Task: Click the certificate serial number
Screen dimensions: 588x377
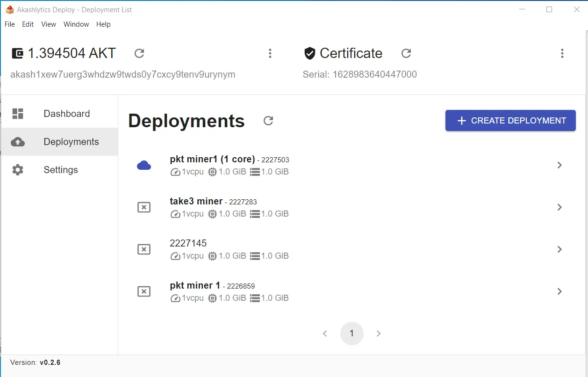Action: [x=360, y=74]
